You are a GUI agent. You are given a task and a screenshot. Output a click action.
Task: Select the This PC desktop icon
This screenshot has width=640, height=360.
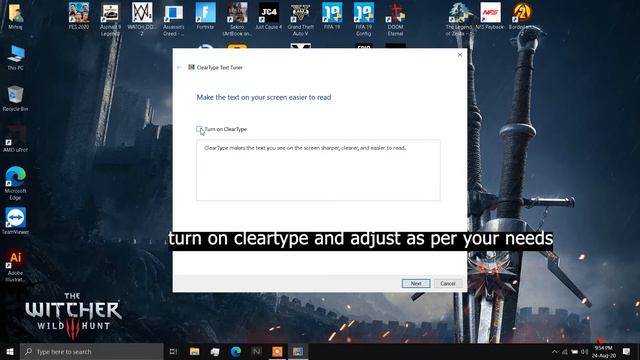point(16,58)
